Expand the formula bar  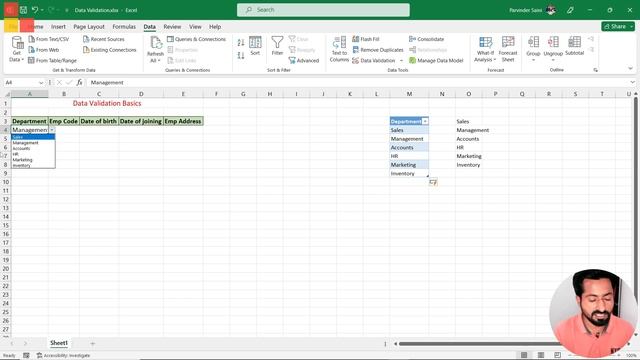click(x=632, y=82)
